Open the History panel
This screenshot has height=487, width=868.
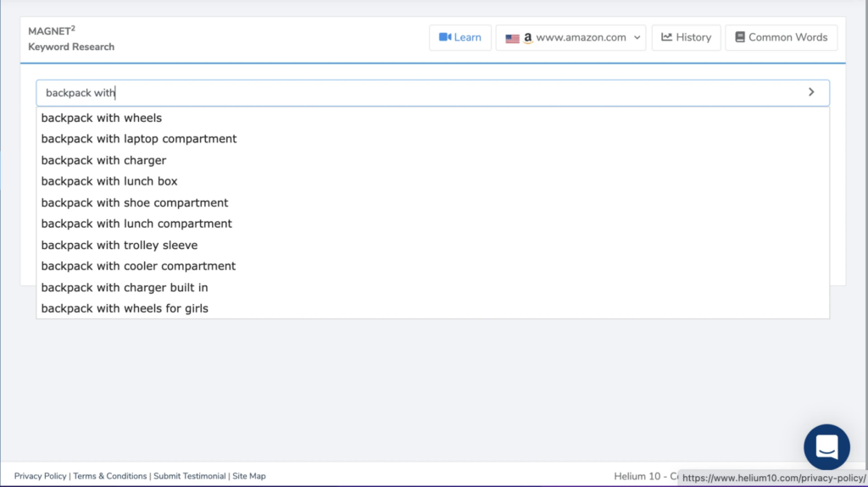point(686,37)
